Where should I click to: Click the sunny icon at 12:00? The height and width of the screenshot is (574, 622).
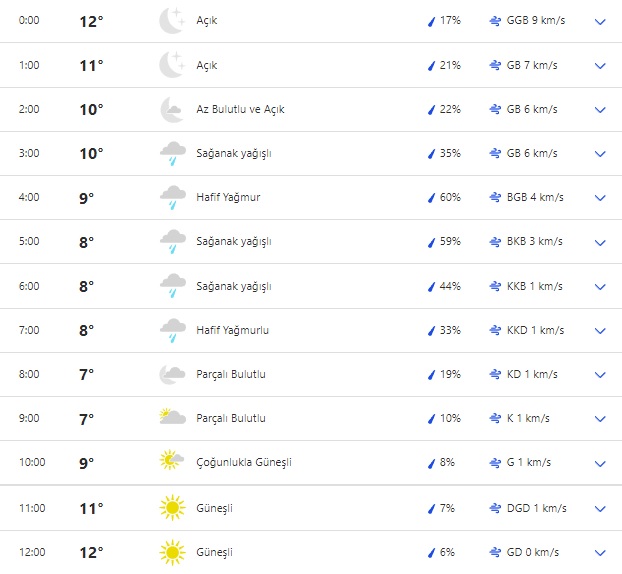pos(172,552)
